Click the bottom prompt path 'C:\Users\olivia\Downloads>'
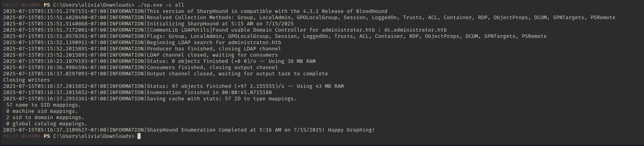This screenshot has width=644, height=146. click(x=94, y=136)
